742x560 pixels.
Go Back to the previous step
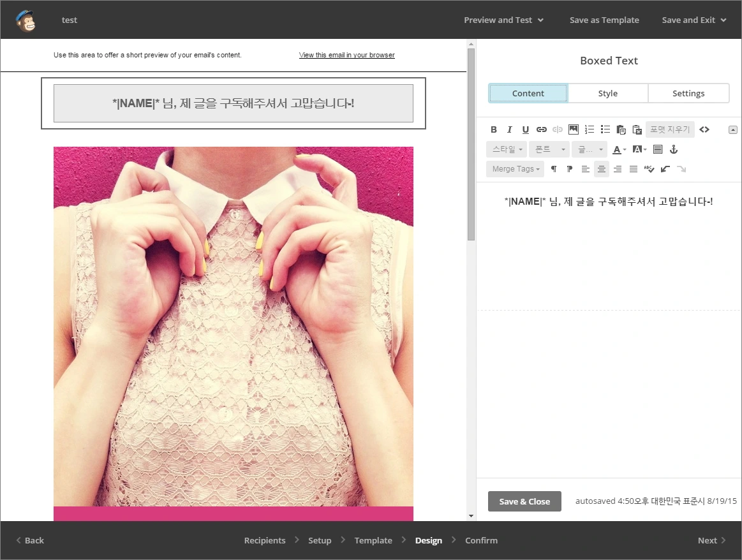(x=30, y=540)
